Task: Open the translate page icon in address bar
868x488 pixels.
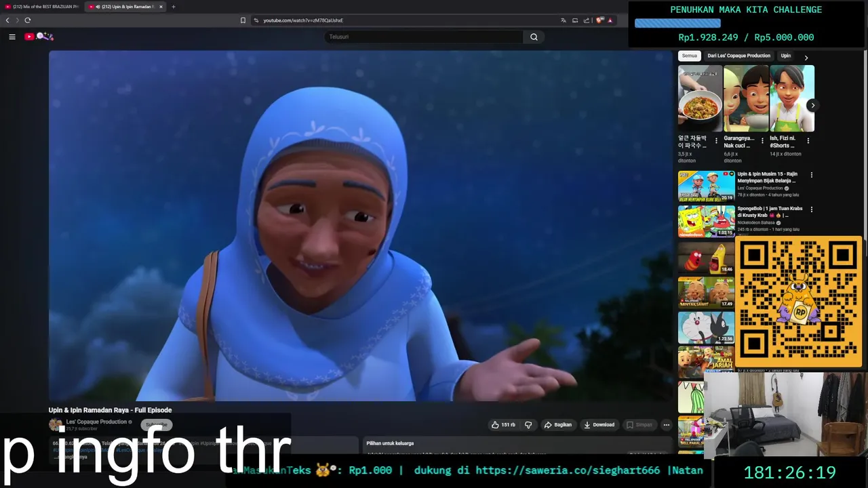Action: (x=563, y=20)
